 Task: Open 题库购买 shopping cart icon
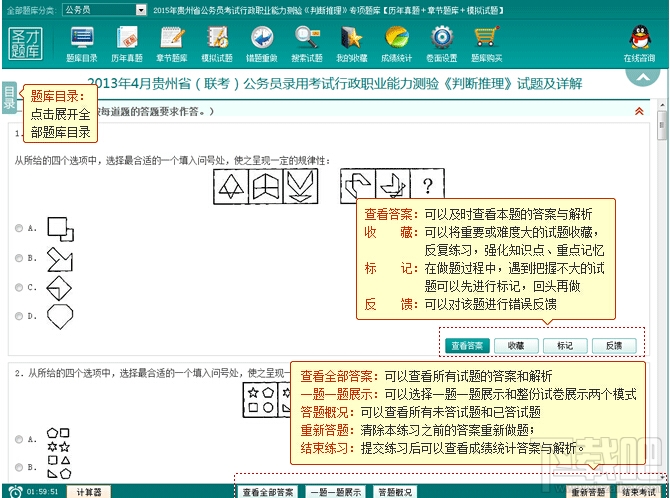pyautogui.click(x=487, y=44)
